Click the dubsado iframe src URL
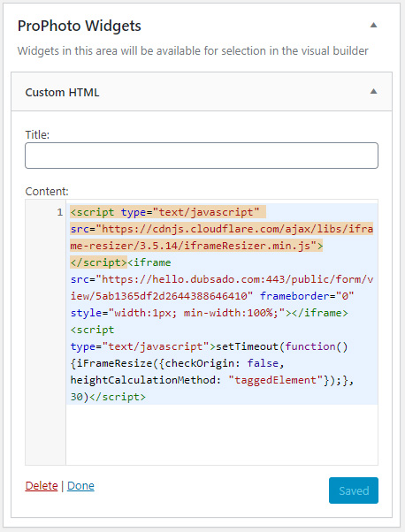405x532 pixels. tap(222, 287)
